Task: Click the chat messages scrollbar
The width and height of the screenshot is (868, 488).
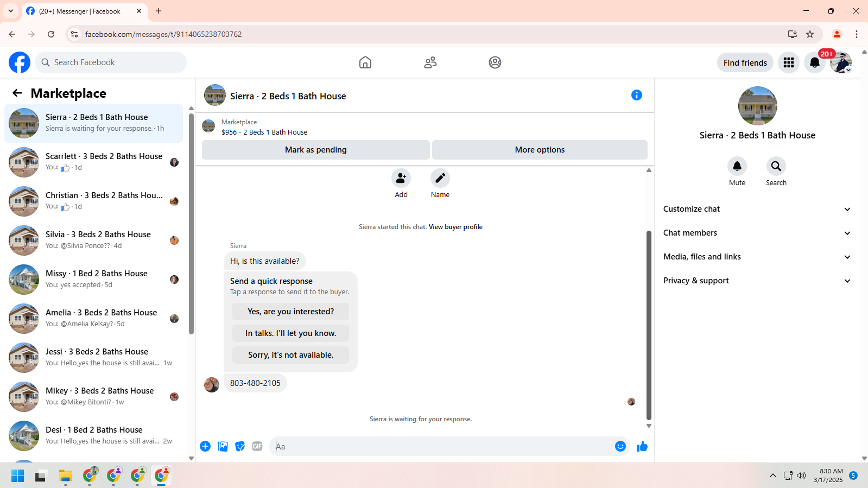Action: click(x=649, y=325)
